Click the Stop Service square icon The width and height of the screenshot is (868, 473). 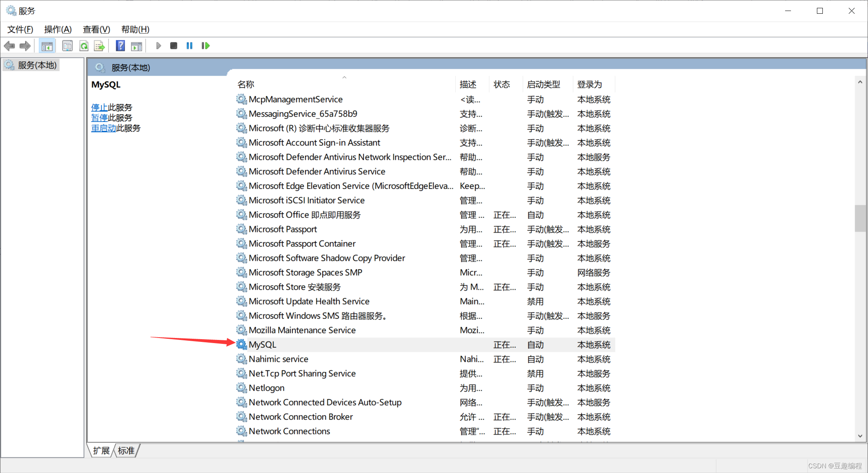click(x=174, y=46)
